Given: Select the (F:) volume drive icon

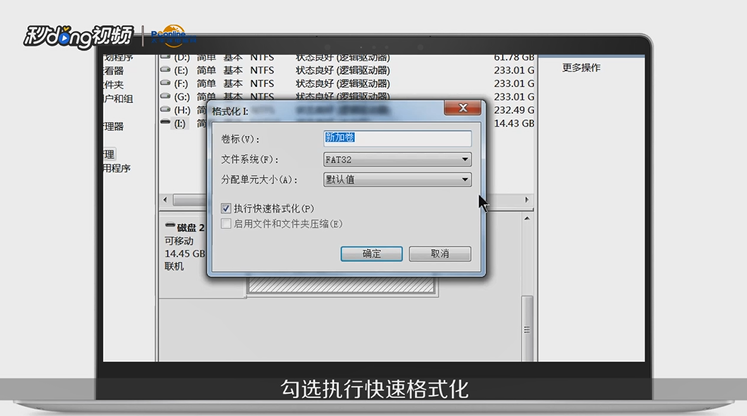Looking at the screenshot, I should point(165,83).
